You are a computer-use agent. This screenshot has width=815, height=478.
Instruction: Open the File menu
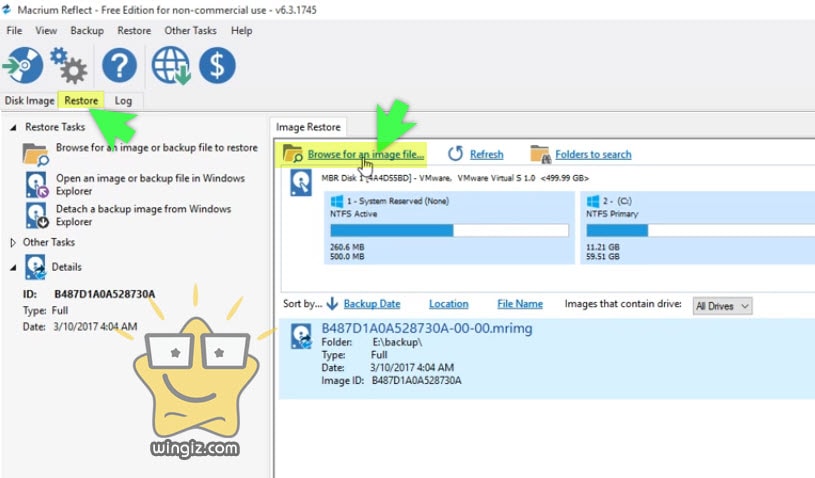[x=14, y=31]
